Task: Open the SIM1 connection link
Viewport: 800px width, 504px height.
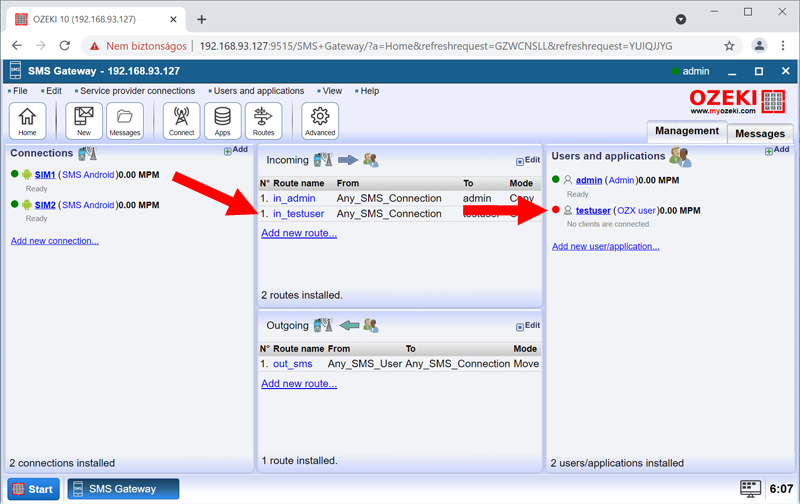Action: point(45,175)
